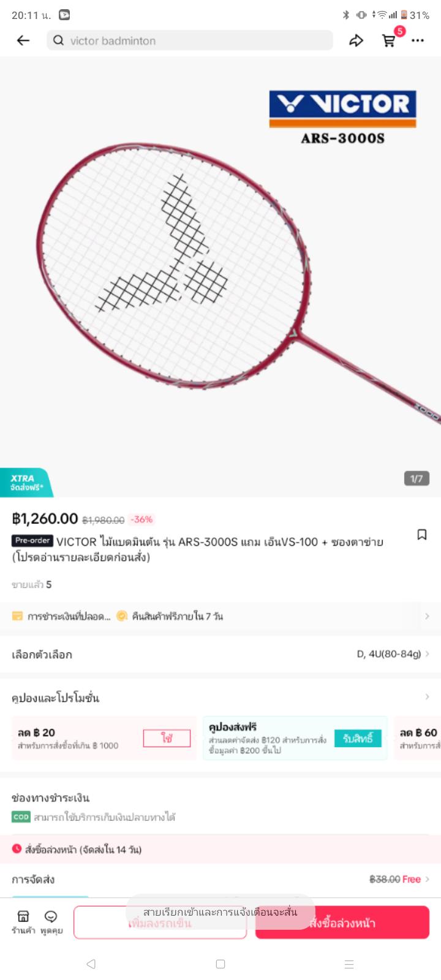Expand the secure payment and free returns row
This screenshot has width=441, height=980.
(x=221, y=616)
